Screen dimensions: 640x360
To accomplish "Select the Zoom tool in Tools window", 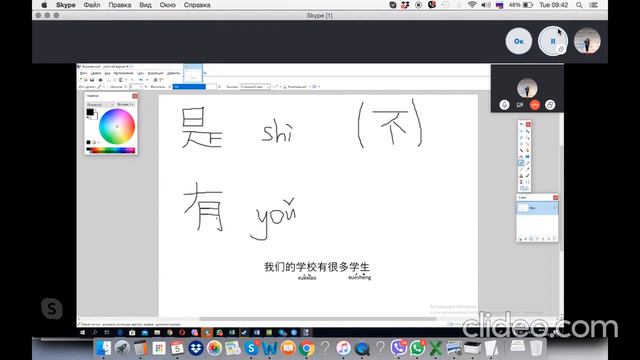I will [x=528, y=144].
